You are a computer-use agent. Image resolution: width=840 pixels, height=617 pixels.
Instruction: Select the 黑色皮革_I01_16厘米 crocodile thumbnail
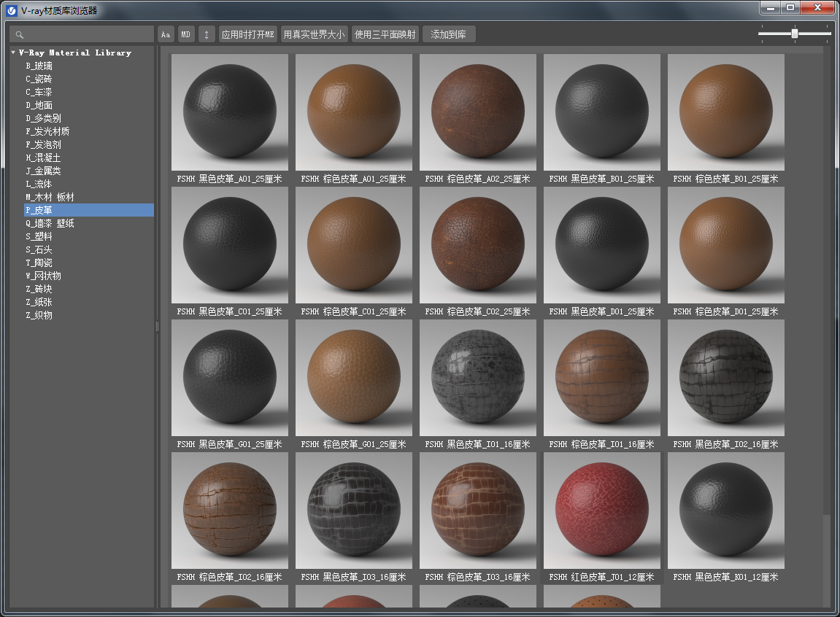478,378
